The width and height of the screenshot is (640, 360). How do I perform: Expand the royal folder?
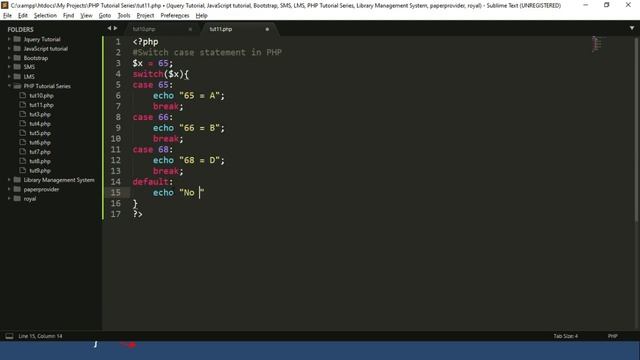click(x=9, y=199)
